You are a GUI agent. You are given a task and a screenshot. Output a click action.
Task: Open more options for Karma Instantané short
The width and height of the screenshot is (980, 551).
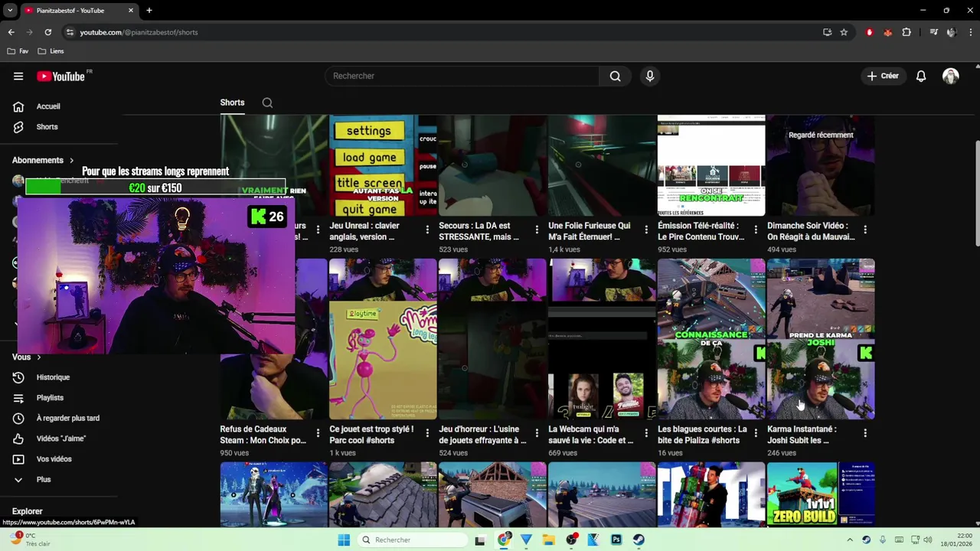(x=865, y=433)
